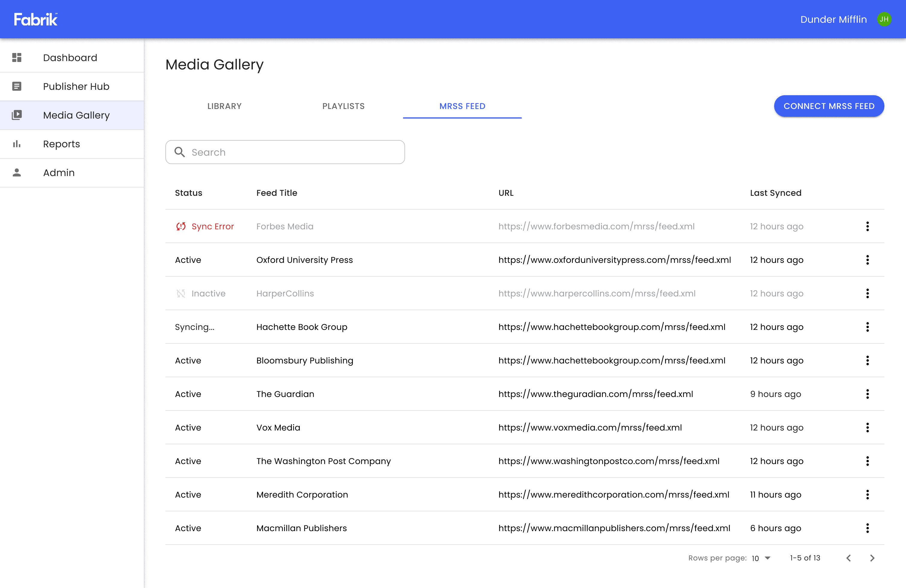Viewport: 906px width, 588px height.
Task: Sort the table by Feed Title header
Action: point(277,193)
